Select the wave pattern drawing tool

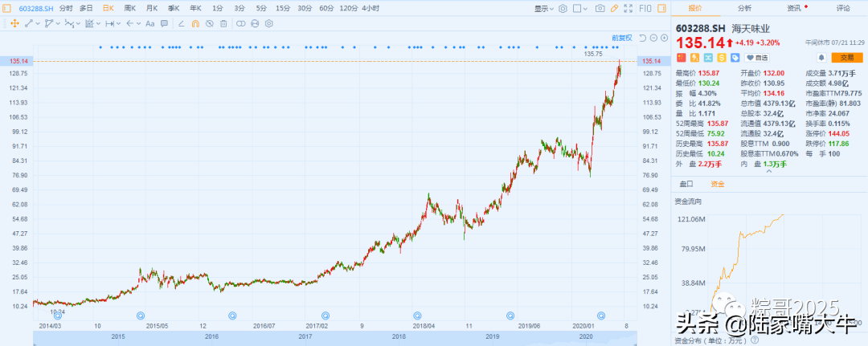tap(69, 23)
